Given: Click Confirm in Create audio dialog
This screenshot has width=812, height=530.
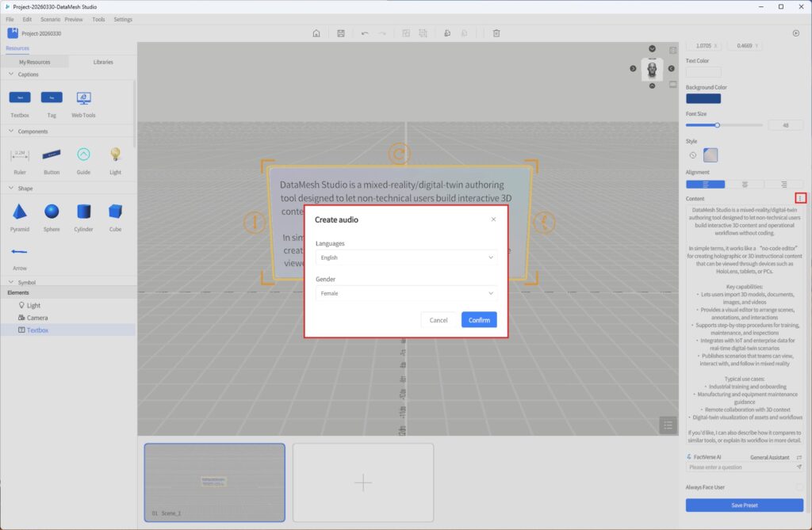Looking at the screenshot, I should point(479,320).
